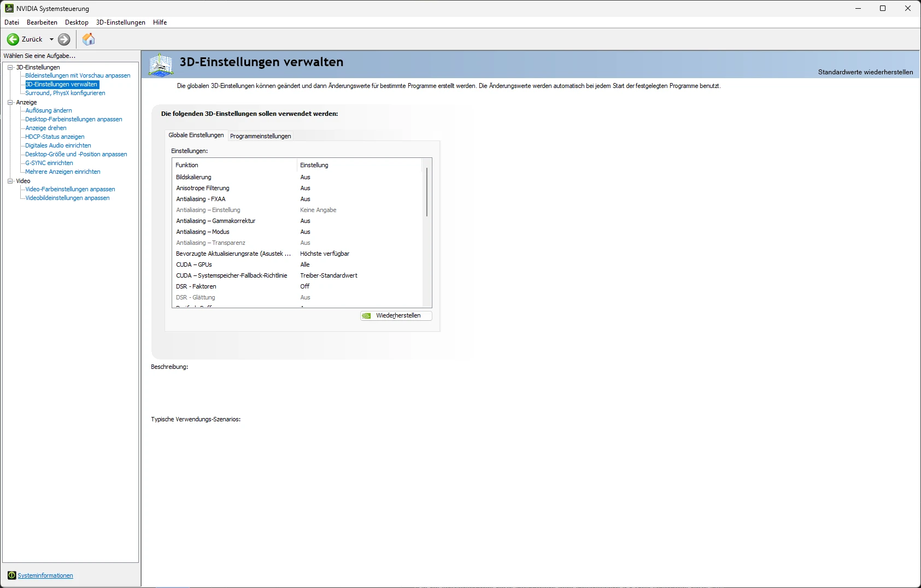This screenshot has height=588, width=921.
Task: Open the Systeminformationen link
Action: tap(45, 575)
